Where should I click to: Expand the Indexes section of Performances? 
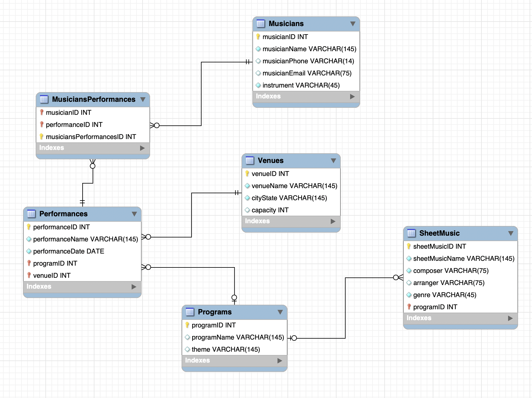coord(134,287)
